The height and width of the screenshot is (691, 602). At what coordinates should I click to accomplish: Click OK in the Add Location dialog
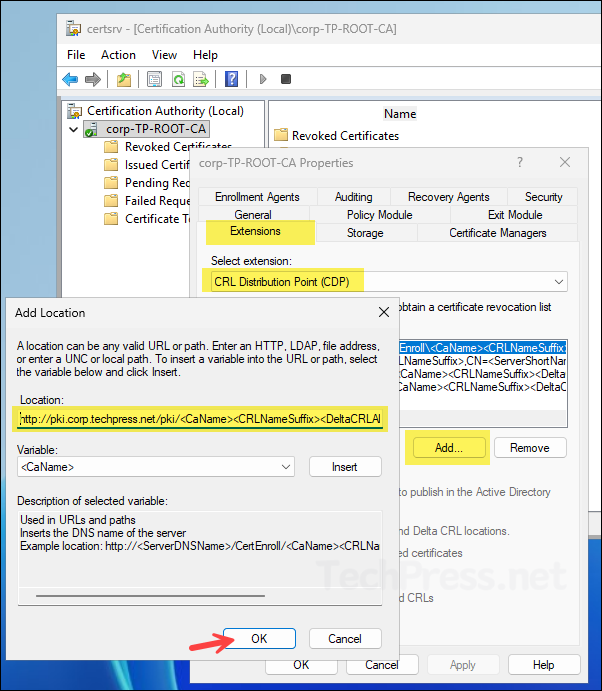pos(259,639)
